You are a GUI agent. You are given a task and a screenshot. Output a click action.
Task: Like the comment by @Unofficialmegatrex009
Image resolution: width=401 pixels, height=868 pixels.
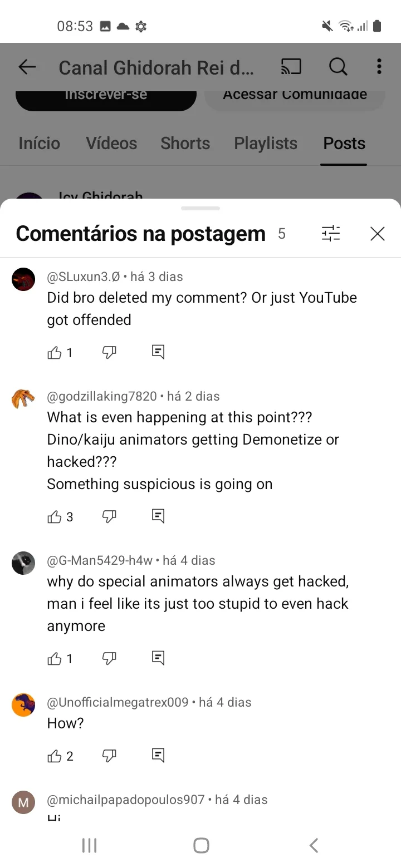[55, 756]
